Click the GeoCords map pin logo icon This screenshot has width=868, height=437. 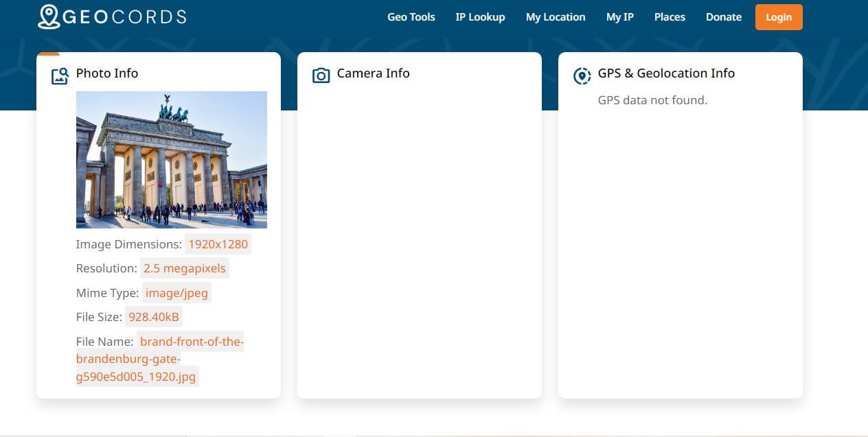coord(49,17)
